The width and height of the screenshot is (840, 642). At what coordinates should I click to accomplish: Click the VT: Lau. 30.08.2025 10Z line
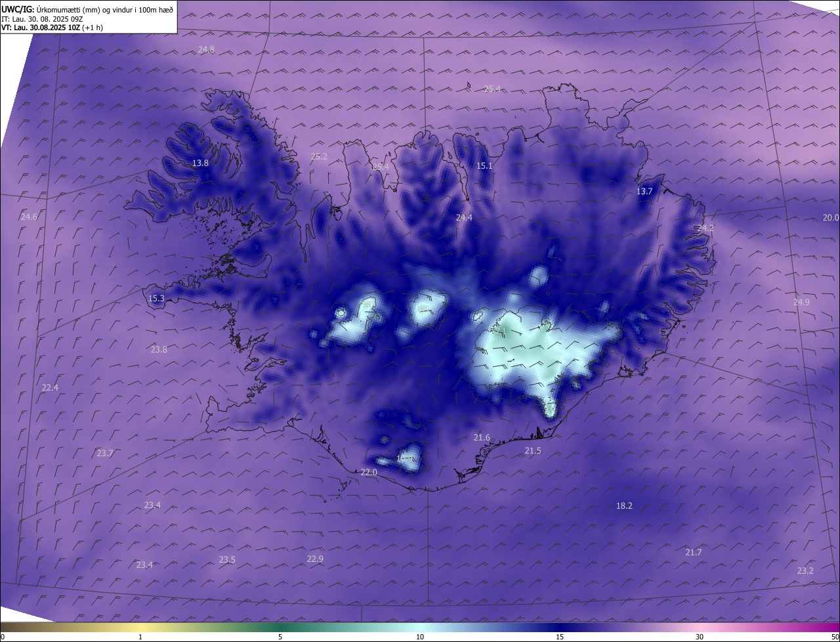[52, 28]
